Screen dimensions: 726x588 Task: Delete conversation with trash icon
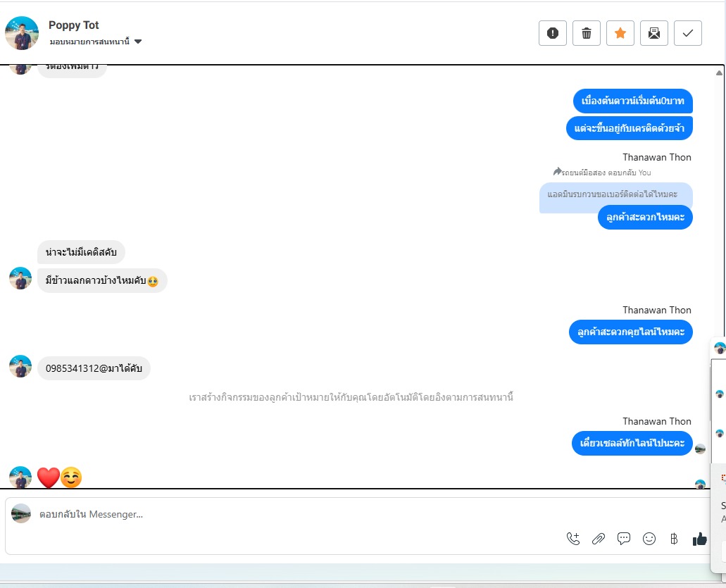pos(586,33)
